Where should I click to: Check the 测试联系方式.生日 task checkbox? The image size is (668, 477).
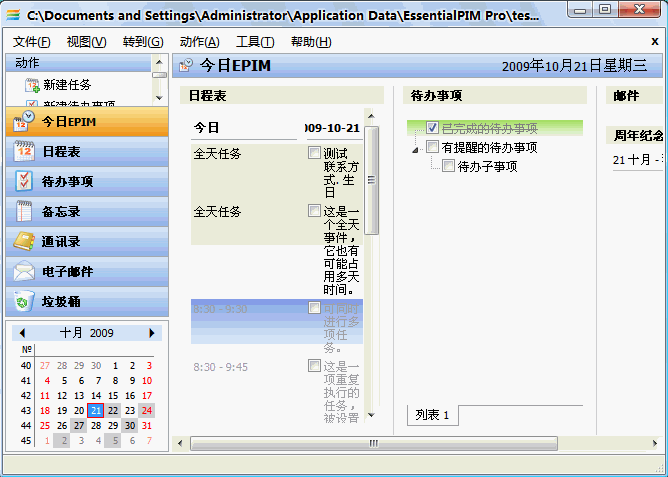pyautogui.click(x=314, y=152)
